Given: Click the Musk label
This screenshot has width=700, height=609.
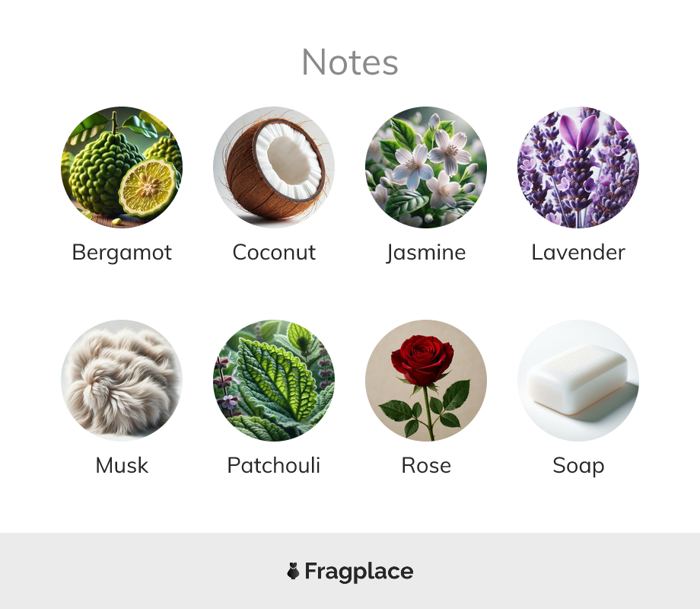Looking at the screenshot, I should (122, 466).
